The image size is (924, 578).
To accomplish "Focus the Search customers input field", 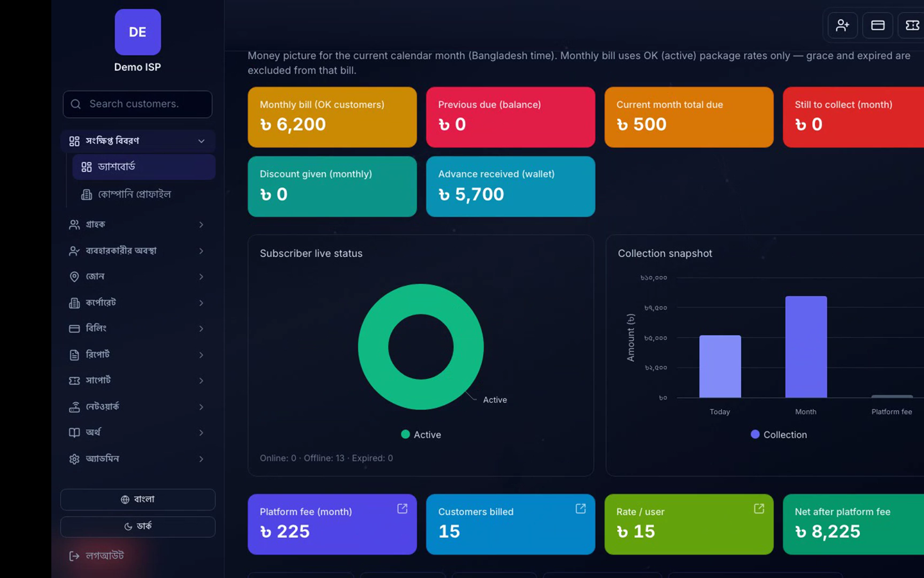I will pyautogui.click(x=137, y=104).
